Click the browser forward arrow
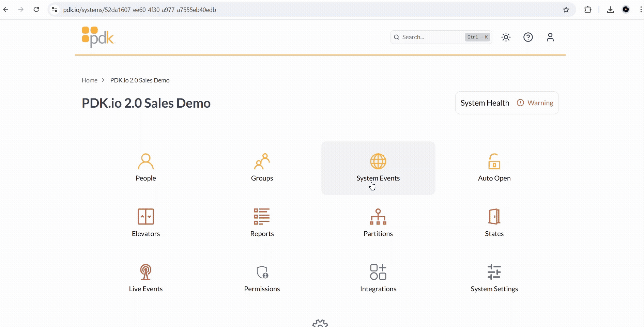 coord(21,10)
